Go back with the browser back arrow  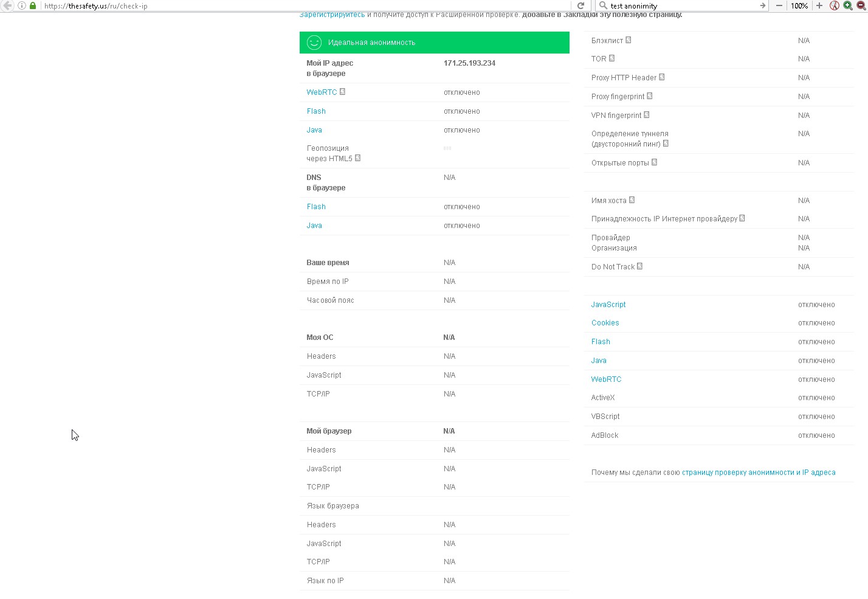(7, 5)
